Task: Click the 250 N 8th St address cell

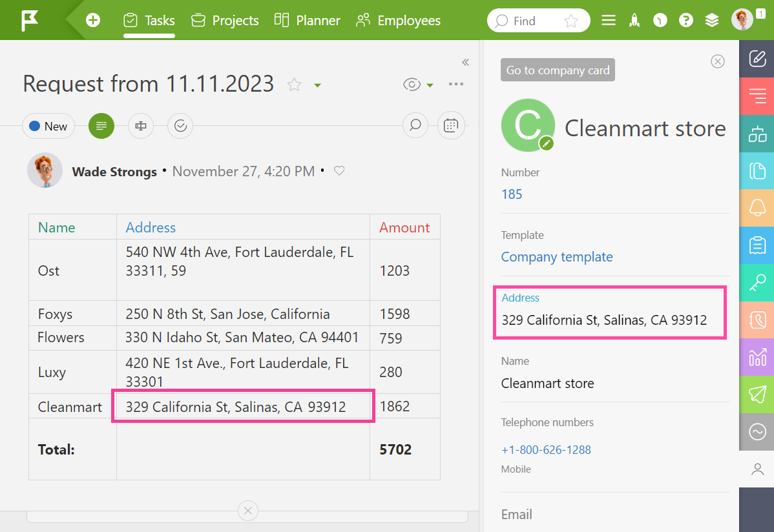Action: pyautogui.click(x=243, y=314)
